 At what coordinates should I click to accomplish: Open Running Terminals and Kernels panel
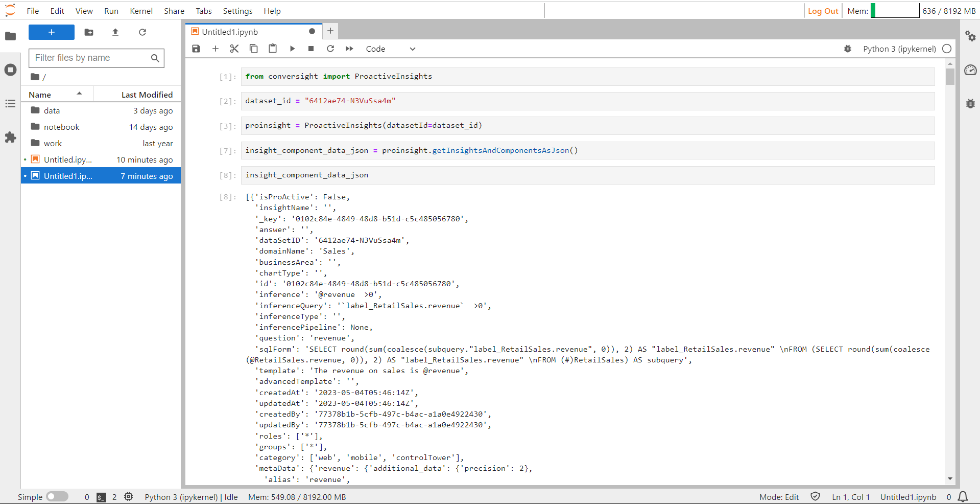[x=10, y=70]
